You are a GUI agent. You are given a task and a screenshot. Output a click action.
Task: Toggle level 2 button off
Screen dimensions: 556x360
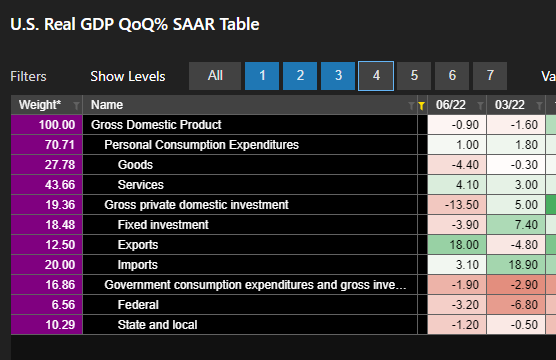click(300, 76)
